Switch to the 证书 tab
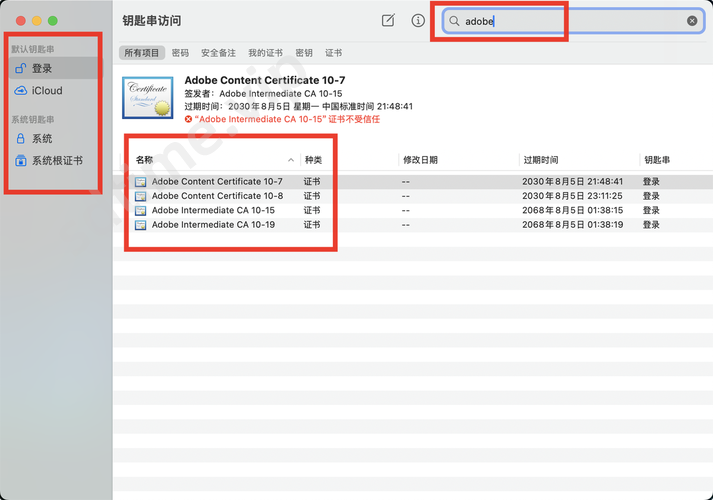The height and width of the screenshot is (500, 713). (333, 53)
